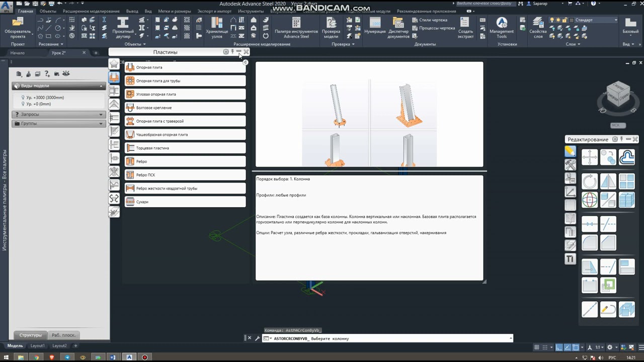Open the Chrome icon in the taskbar
This screenshot has height=362, width=644.
click(36, 357)
